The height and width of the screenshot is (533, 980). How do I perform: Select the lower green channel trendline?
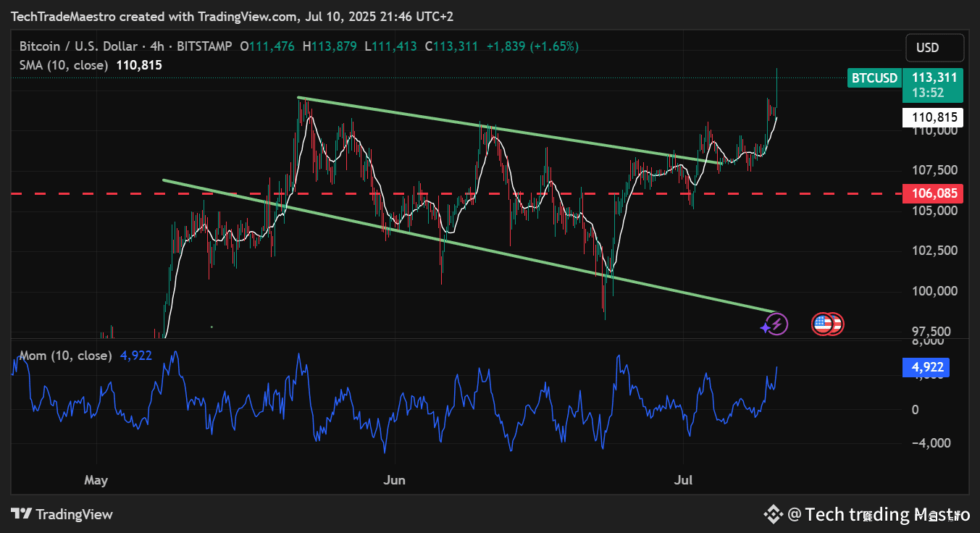click(469, 246)
